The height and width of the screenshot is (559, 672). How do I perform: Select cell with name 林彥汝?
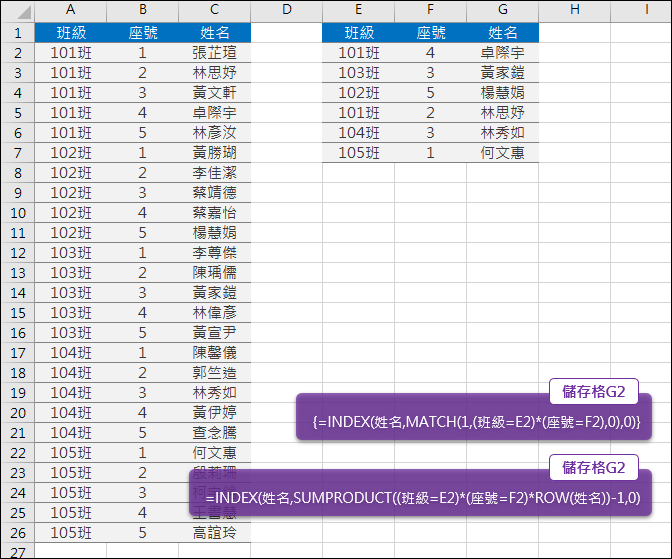pos(215,133)
